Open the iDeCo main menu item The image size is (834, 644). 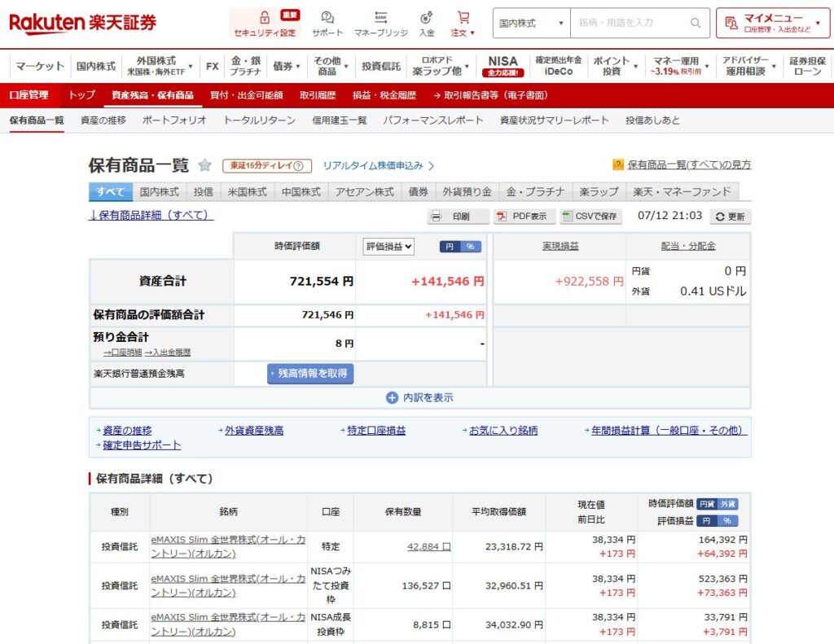559,66
